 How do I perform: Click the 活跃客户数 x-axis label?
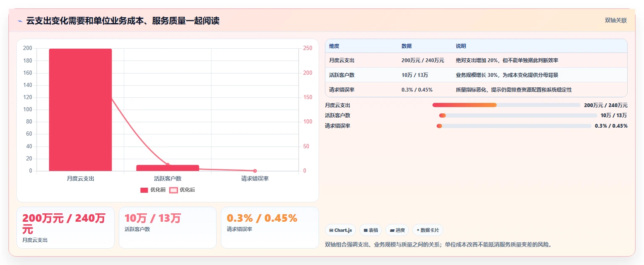168,178
